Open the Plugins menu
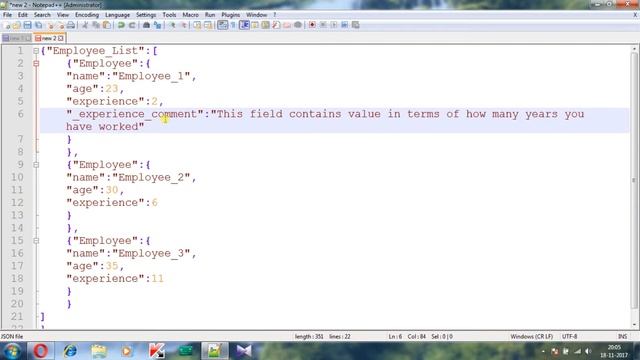 pyautogui.click(x=231, y=15)
